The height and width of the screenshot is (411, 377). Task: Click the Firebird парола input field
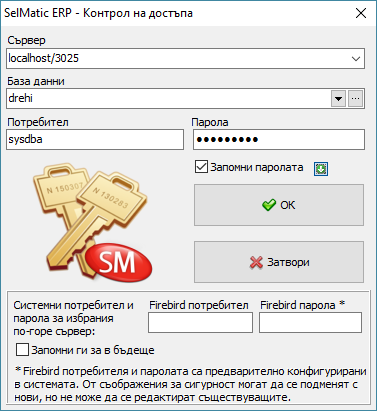coord(310,322)
